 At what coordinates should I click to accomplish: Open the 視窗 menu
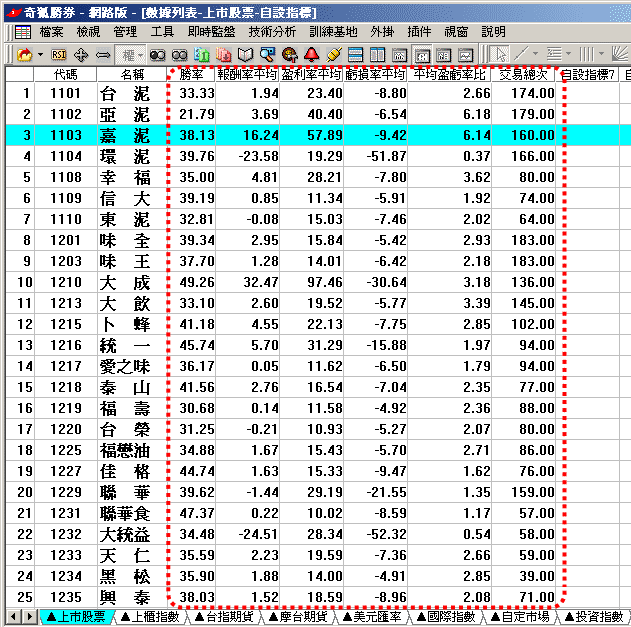point(456,32)
